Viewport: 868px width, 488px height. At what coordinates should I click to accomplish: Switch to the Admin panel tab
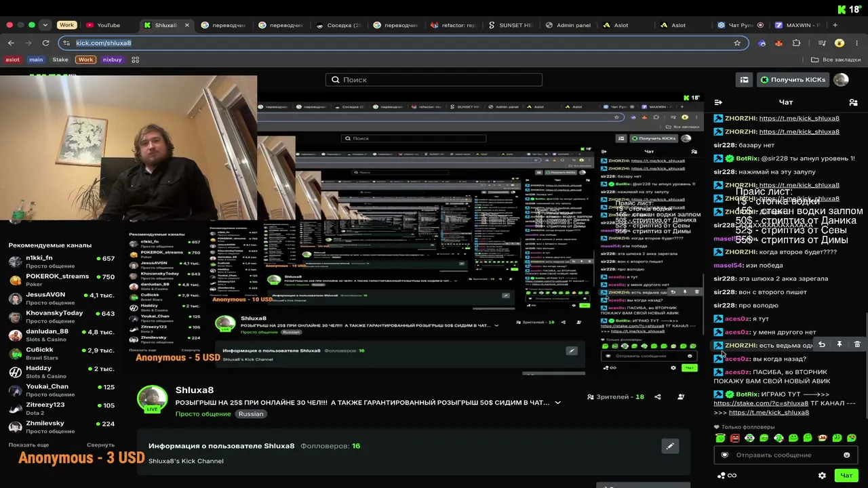click(x=568, y=25)
